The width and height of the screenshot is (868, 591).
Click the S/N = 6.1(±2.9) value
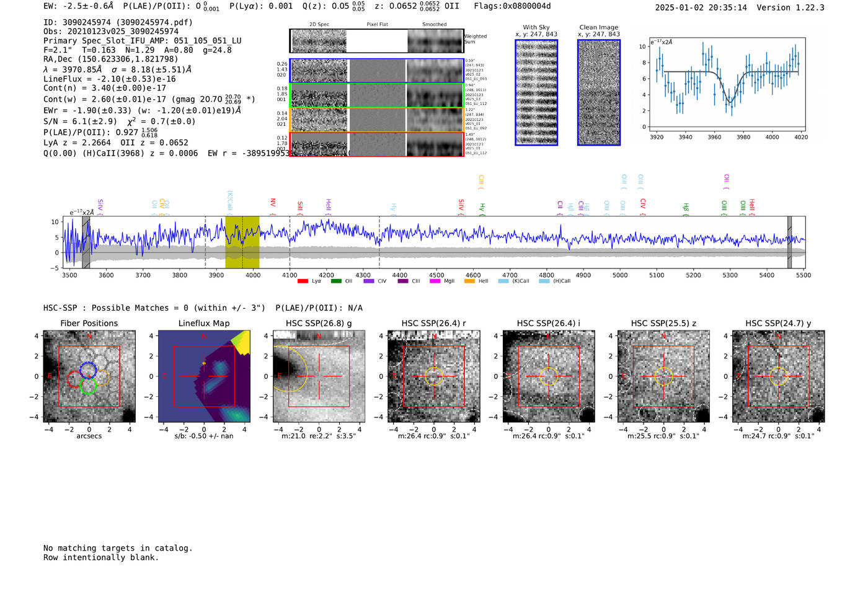tap(80, 122)
